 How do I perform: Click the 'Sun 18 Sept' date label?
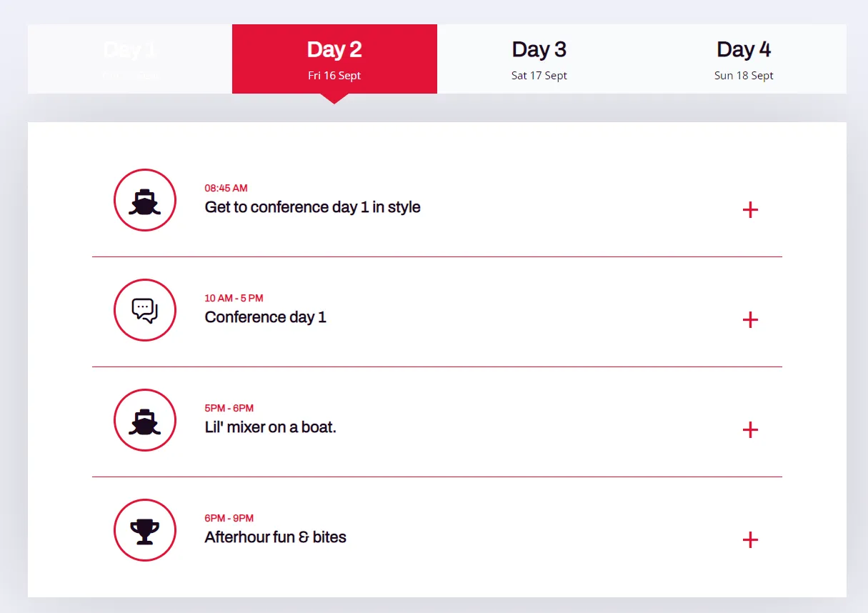click(x=744, y=75)
